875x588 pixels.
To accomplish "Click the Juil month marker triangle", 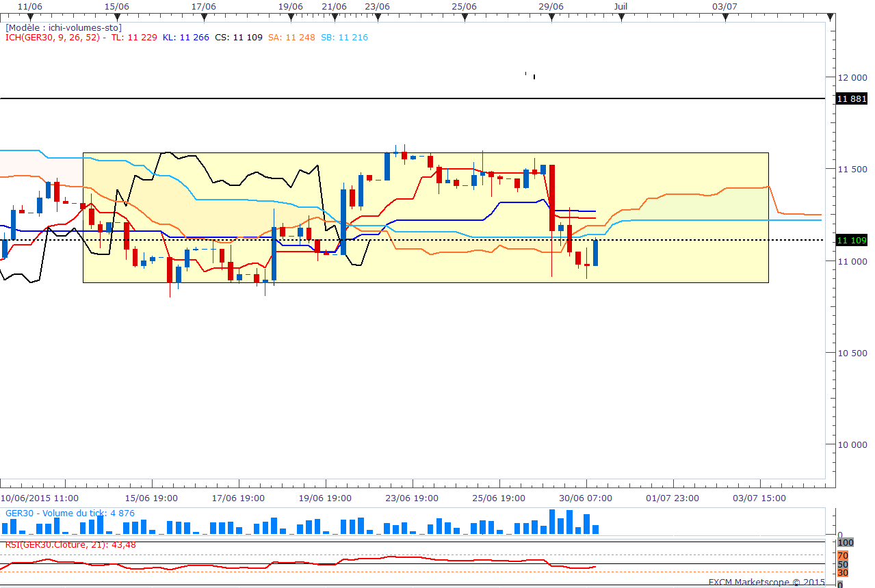I will tap(621, 17).
